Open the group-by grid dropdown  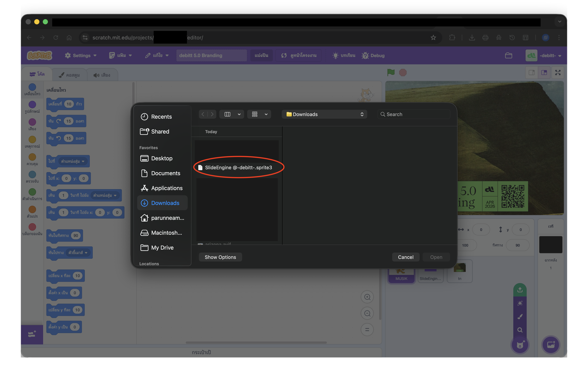click(x=266, y=114)
